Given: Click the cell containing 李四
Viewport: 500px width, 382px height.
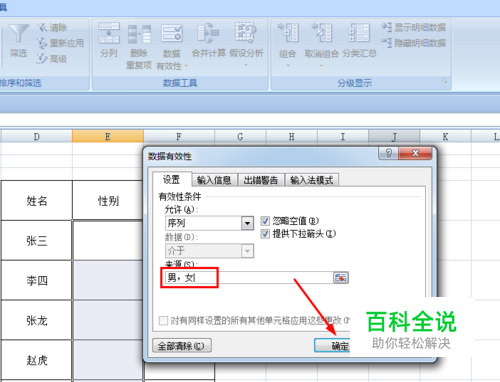Looking at the screenshot, I should tap(37, 280).
